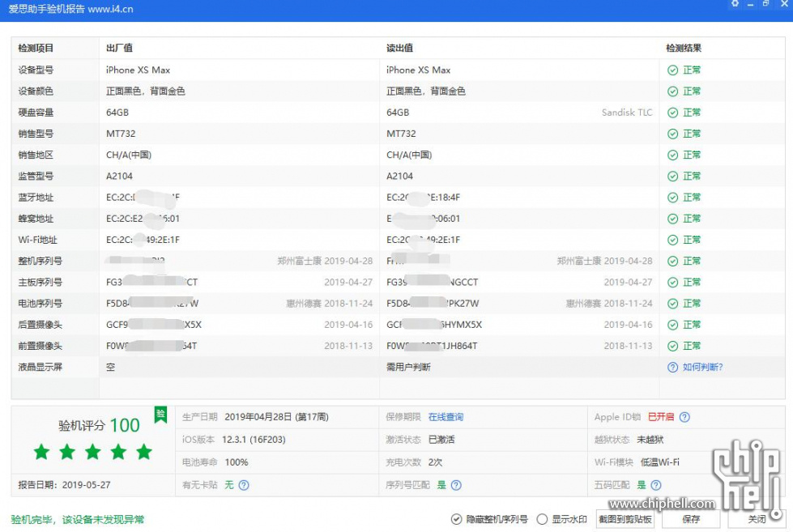Screen dimensions: 793x532
Task: Click iOS version 12.3.1 (16F203)
Action: click(254, 440)
